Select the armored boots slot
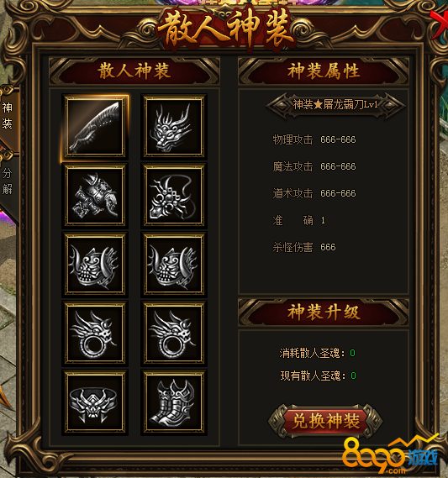Viewport: 448px width, 478px height. point(174,402)
